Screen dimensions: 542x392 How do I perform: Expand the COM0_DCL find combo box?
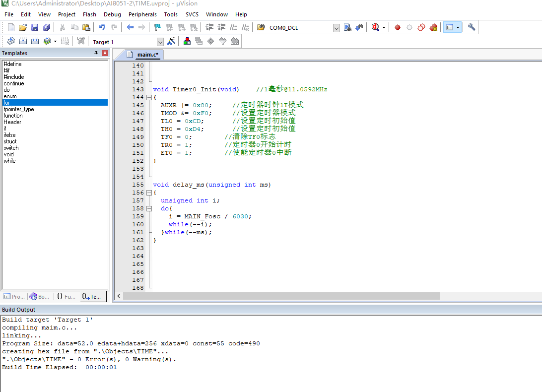point(337,28)
